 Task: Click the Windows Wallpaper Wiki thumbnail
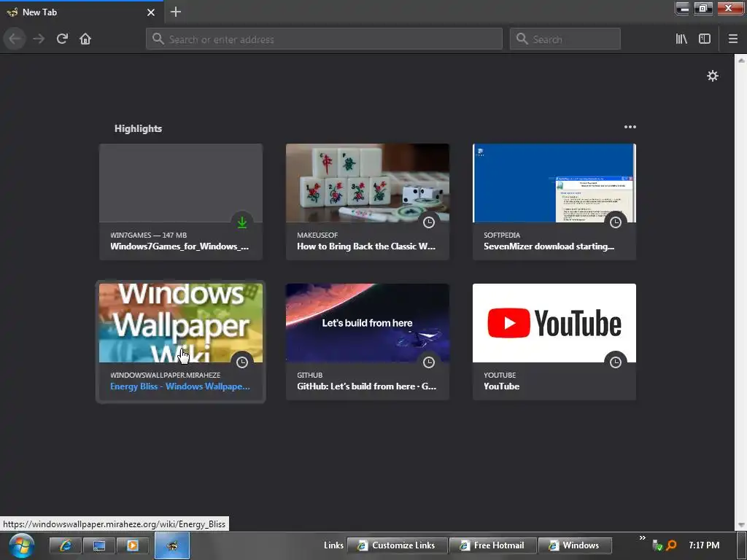coord(181,323)
